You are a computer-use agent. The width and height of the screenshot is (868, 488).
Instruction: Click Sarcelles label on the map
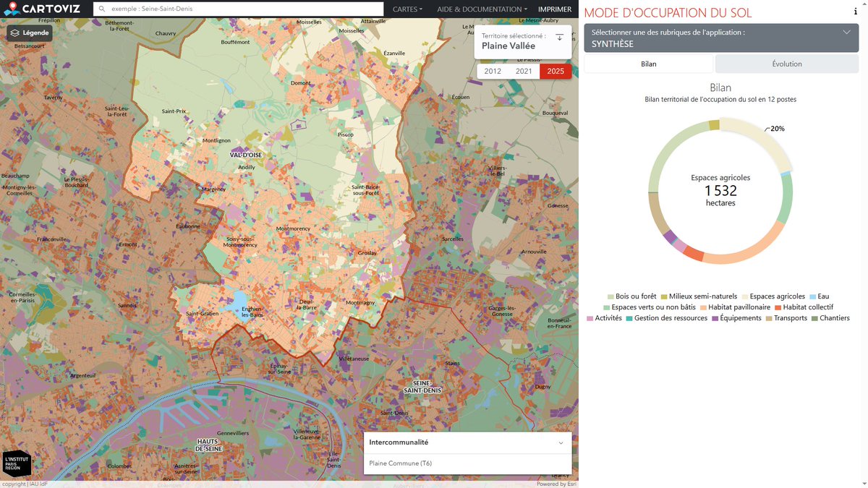(x=452, y=239)
